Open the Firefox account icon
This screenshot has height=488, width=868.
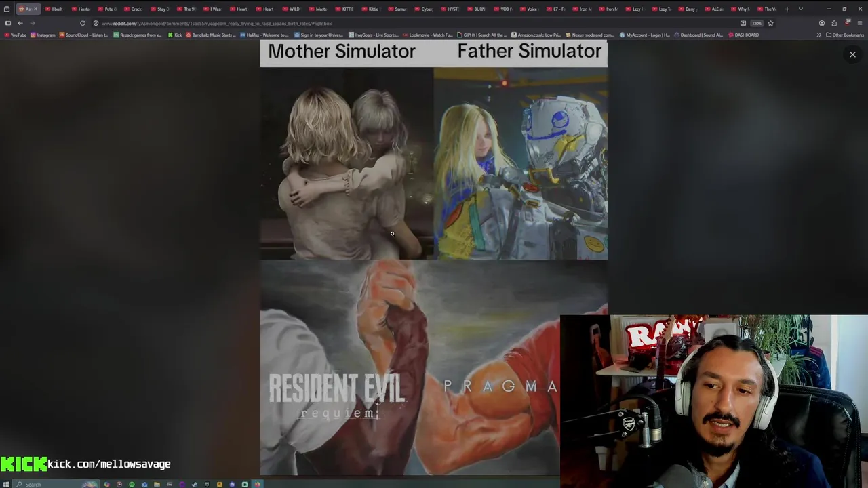point(822,23)
